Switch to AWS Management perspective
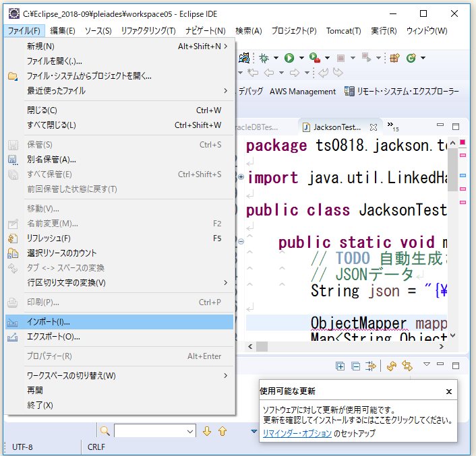Image resolution: width=476 pixels, height=456 pixels. click(303, 91)
